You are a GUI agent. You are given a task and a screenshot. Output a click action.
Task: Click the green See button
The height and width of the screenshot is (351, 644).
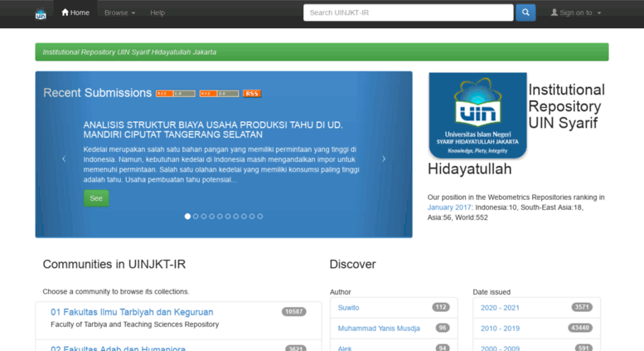pos(96,198)
